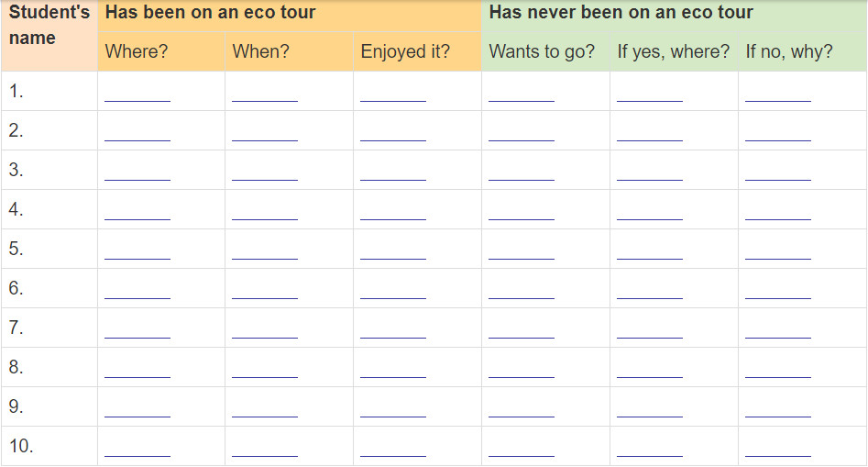Click the If yes, where? blank in row 5
The image size is (868, 467).
tap(650, 252)
